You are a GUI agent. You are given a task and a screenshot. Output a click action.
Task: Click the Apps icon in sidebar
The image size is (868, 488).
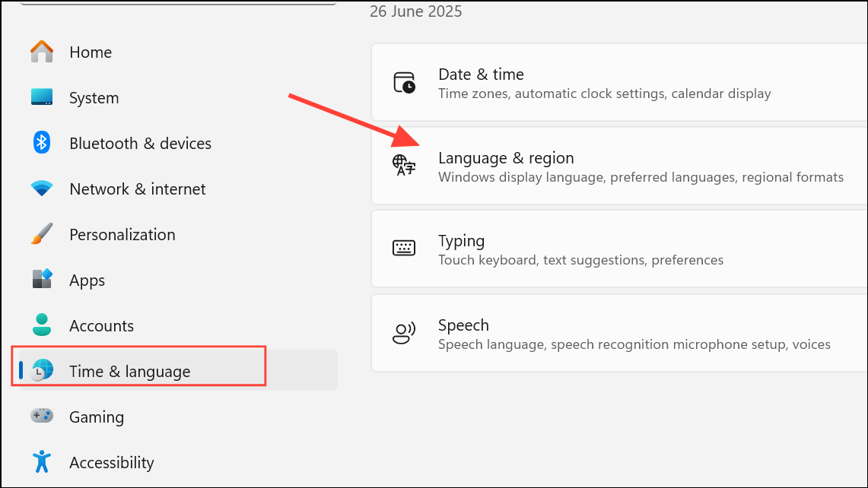42,280
